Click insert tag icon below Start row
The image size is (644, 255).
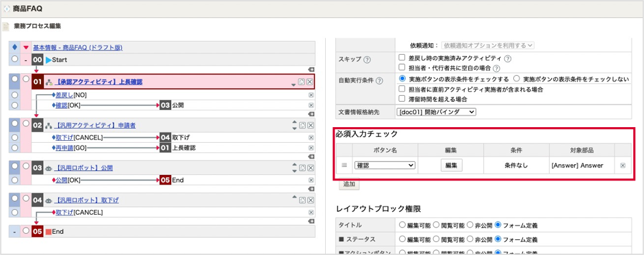(x=311, y=69)
